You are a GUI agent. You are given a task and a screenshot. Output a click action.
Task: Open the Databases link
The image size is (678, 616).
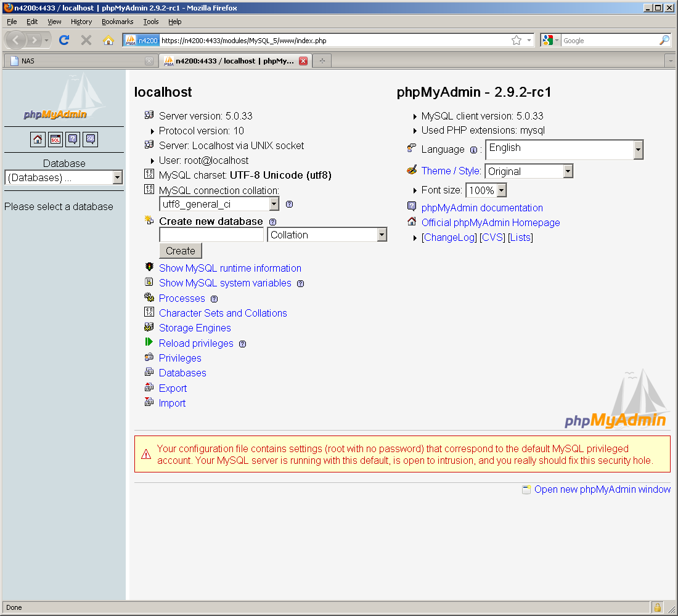pos(182,373)
